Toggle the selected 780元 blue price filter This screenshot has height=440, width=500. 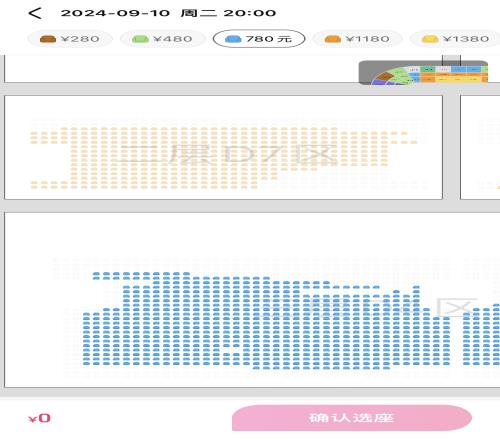(x=259, y=39)
